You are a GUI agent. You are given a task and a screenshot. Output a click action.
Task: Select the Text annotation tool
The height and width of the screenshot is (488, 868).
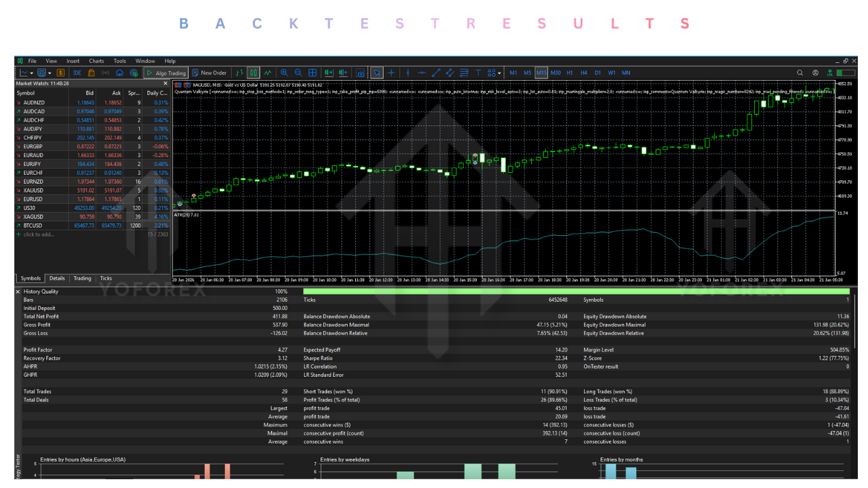coord(478,73)
